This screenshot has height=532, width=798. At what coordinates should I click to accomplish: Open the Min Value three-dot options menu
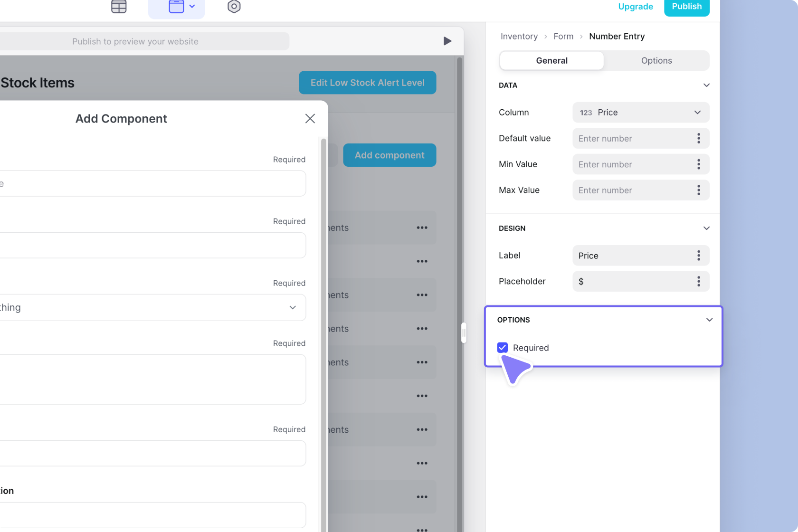click(698, 164)
